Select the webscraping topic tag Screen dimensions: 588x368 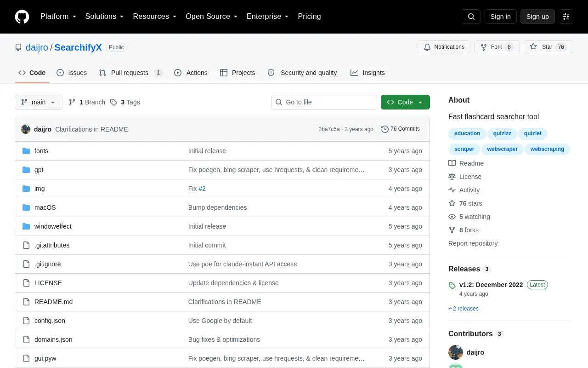[x=547, y=149]
